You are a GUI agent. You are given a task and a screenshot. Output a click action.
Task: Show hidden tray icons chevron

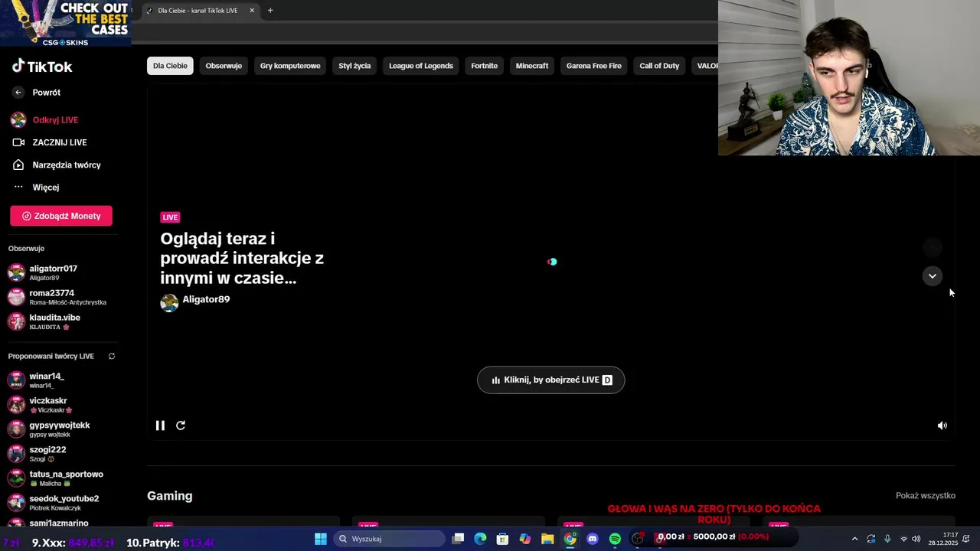(854, 539)
